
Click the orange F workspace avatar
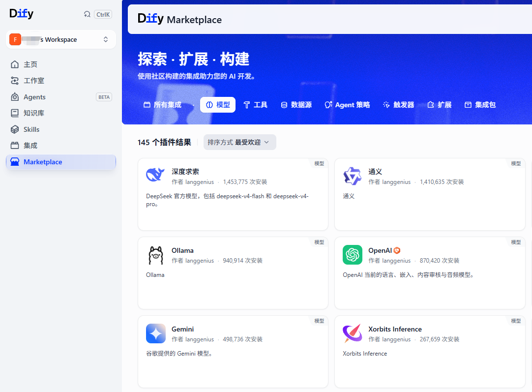point(15,39)
